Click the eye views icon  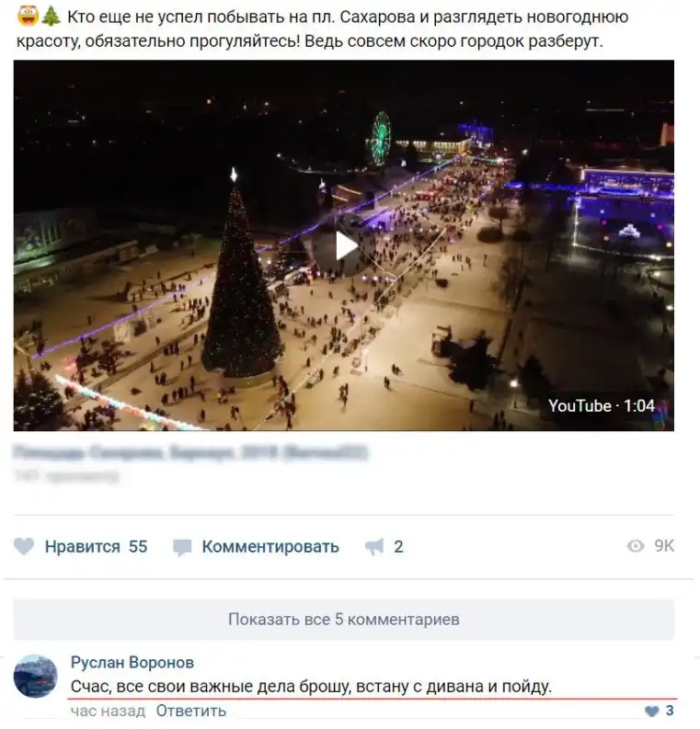click(636, 546)
